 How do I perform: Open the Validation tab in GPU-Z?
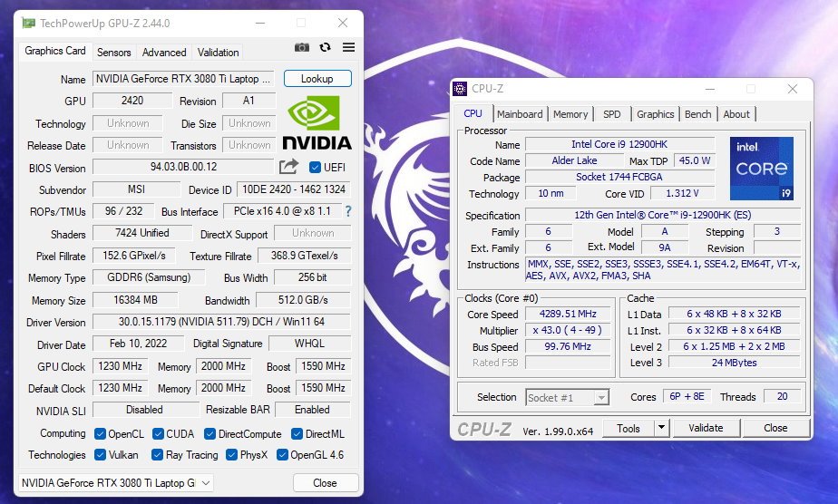click(218, 53)
